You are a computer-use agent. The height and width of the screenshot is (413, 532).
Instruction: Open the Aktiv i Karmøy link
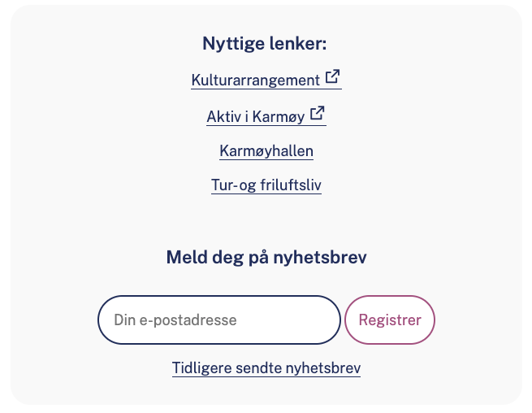coord(256,117)
